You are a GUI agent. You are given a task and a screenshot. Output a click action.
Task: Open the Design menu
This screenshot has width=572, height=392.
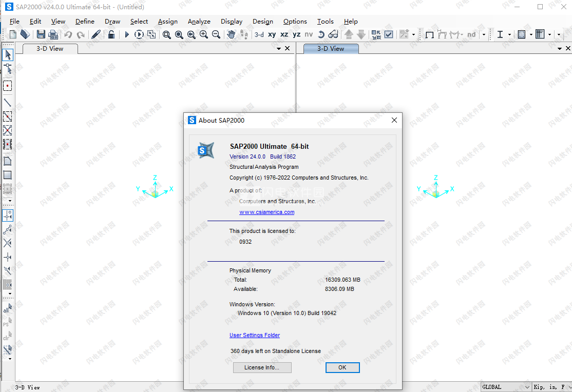point(263,22)
